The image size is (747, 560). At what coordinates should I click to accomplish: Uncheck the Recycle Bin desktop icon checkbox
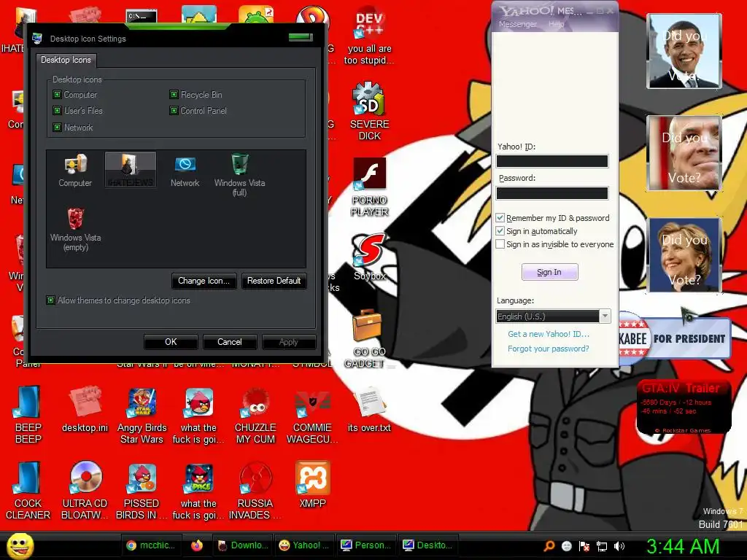click(x=174, y=94)
